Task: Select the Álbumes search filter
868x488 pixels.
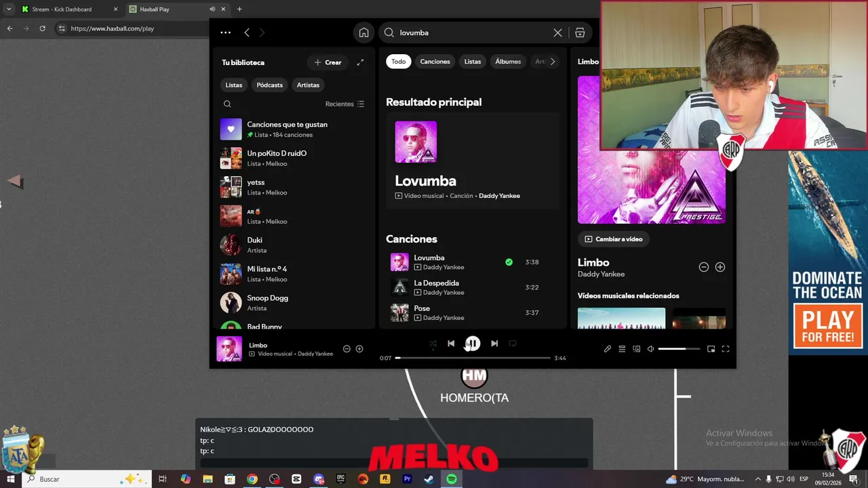Action: (x=508, y=62)
